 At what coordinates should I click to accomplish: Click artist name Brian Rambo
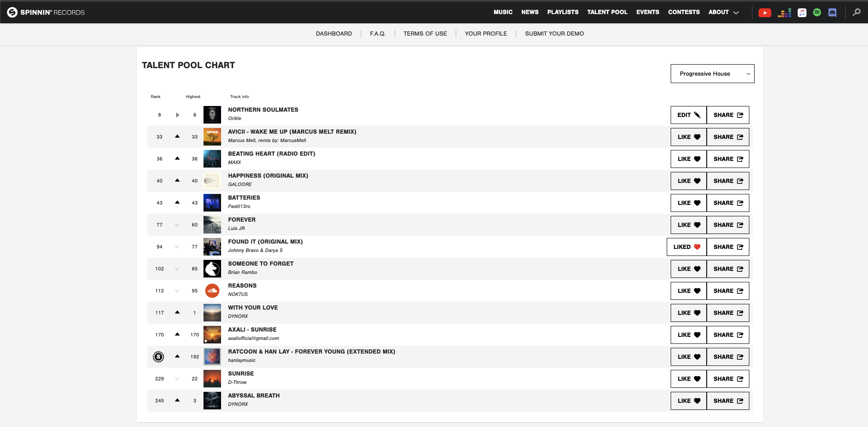point(243,272)
